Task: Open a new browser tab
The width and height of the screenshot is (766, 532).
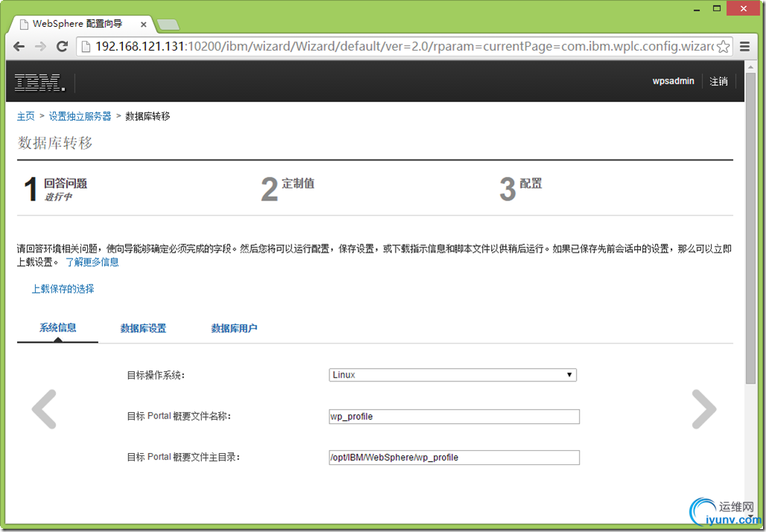Action: [x=168, y=25]
